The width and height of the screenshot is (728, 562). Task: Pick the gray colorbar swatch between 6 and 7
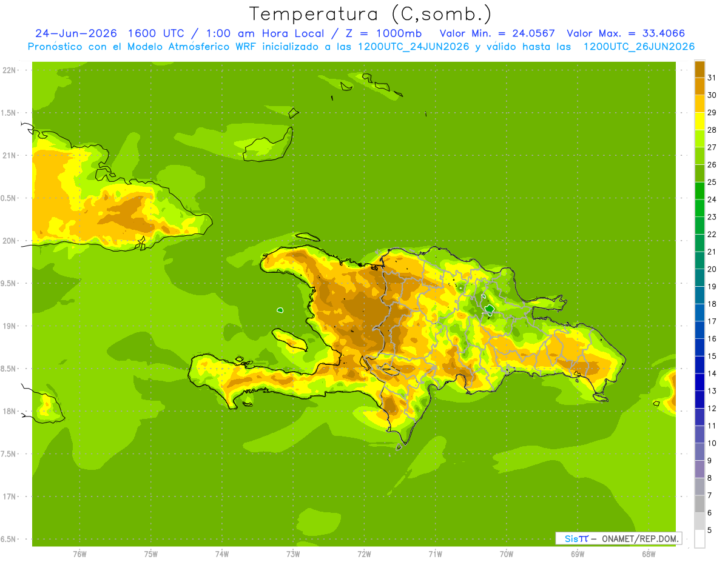pyautogui.click(x=699, y=504)
